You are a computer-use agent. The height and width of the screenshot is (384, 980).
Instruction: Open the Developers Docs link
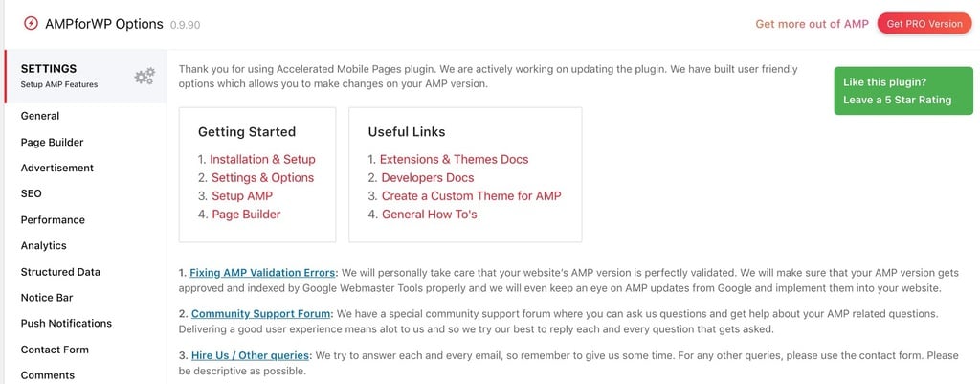428,177
